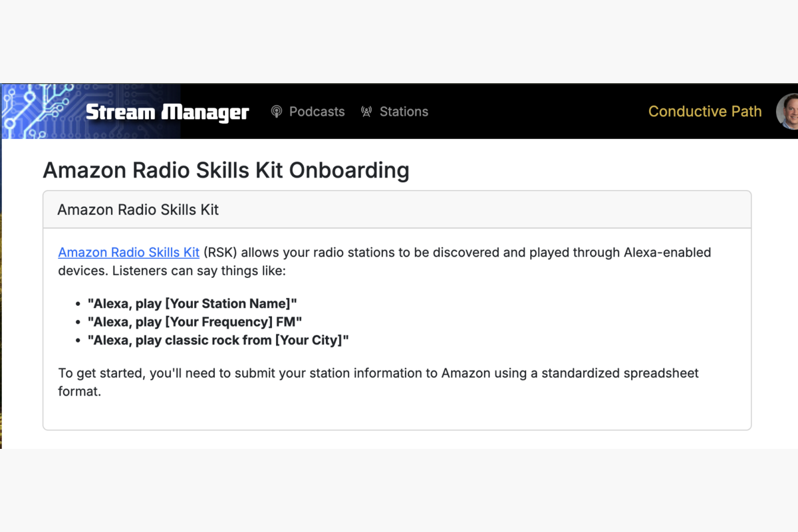The width and height of the screenshot is (798, 532).
Task: Select the page title Amazon Radio Skills Kit Onboarding
Action: tap(226, 170)
